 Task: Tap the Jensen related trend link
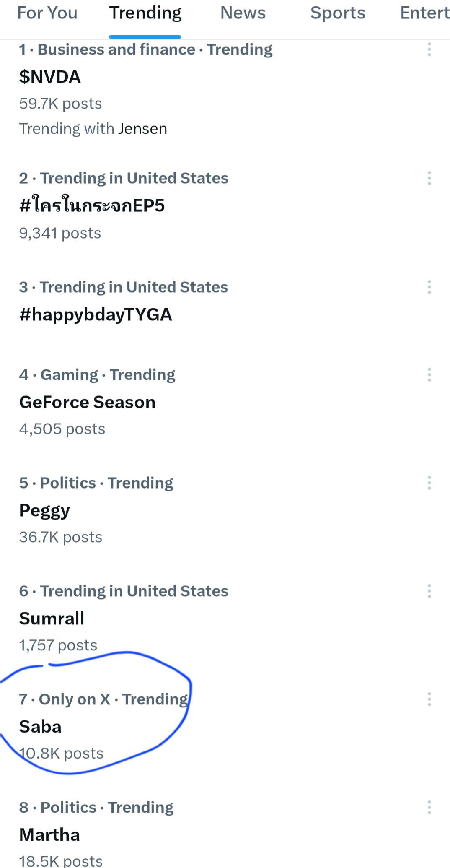143,129
